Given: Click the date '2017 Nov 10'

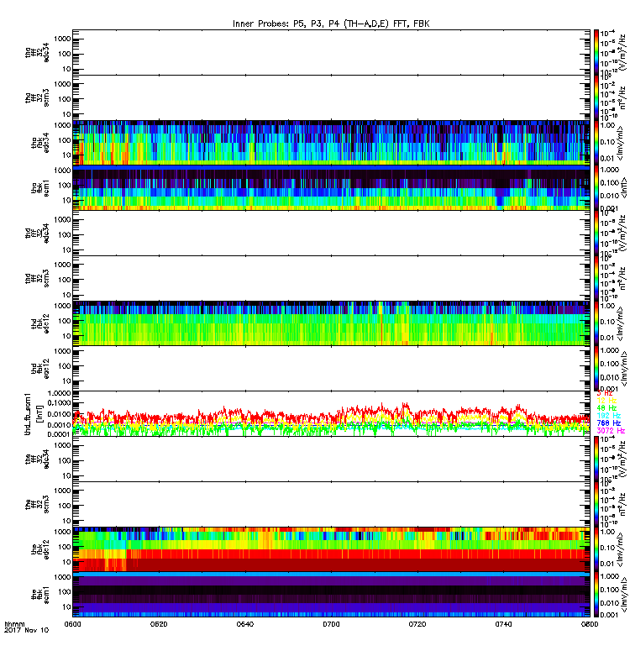Looking at the screenshot, I should [27, 630].
